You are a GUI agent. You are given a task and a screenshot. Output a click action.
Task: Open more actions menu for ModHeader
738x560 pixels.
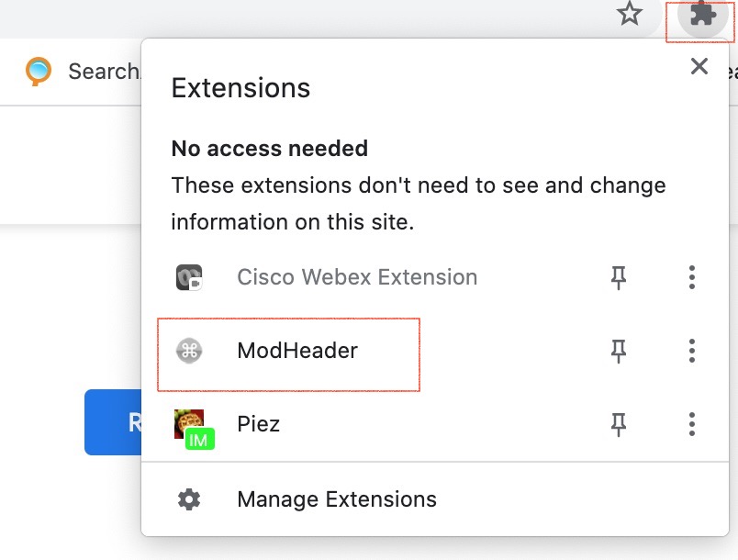(691, 351)
